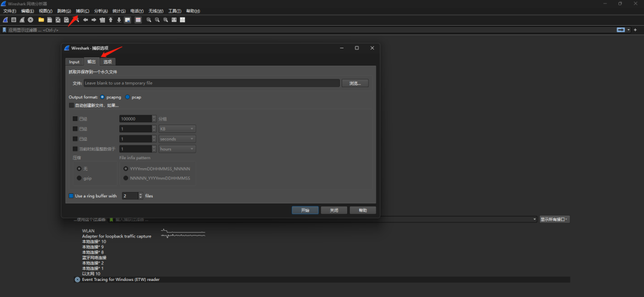Screen dimensions: 644x297
Task: Switch to the 选项 tab
Action: (x=107, y=62)
